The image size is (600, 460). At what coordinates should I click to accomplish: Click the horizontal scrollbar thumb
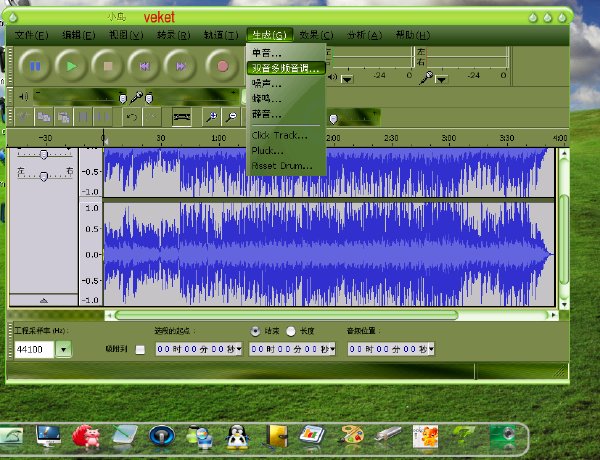pos(286,315)
